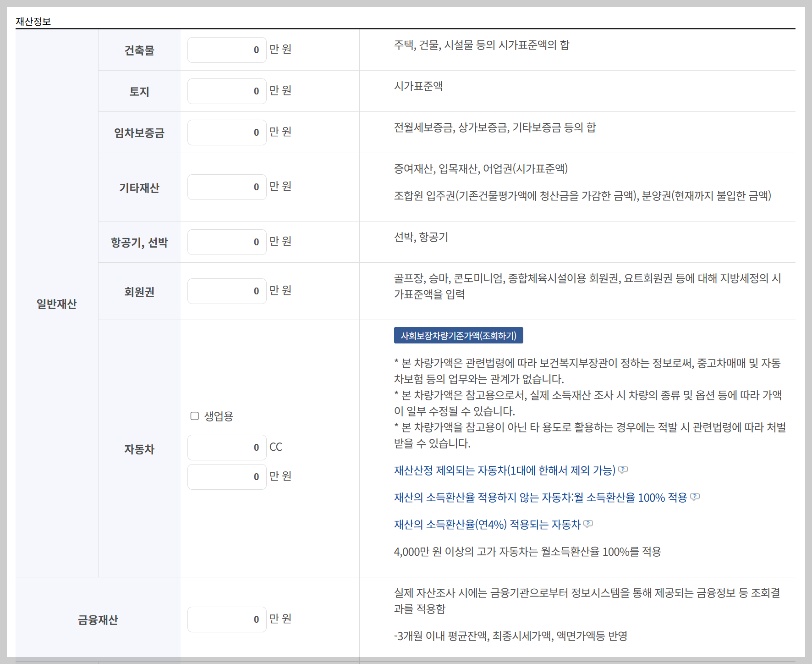The image size is (812, 664).
Task: Click the CC unit label
Action: click(x=276, y=447)
